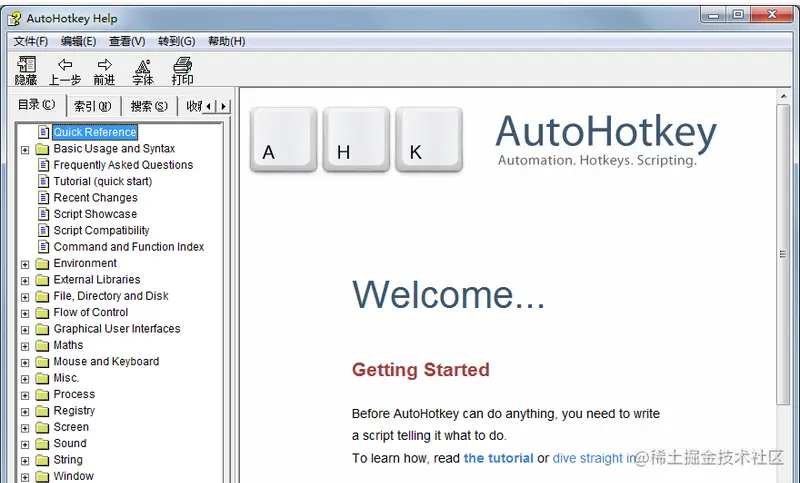Click the Getting Started heading

pyautogui.click(x=420, y=370)
